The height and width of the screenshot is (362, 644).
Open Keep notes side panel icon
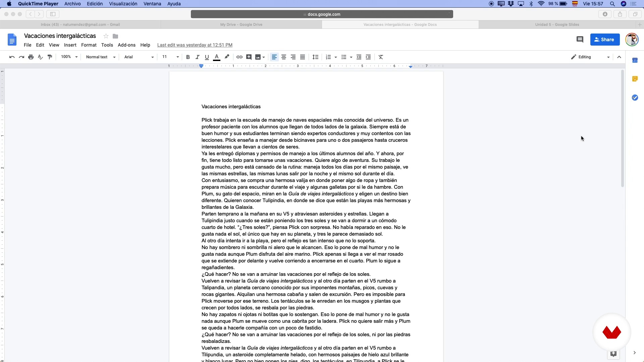tap(635, 79)
